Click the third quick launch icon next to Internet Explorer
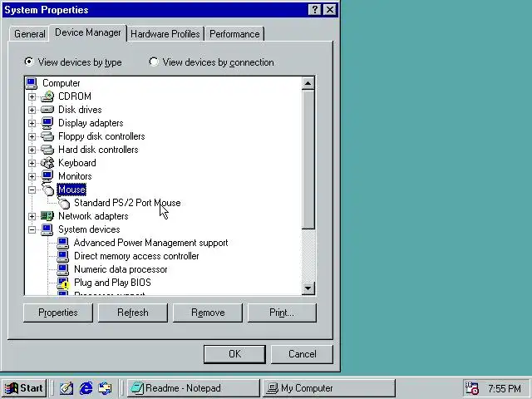 pyautogui.click(x=106, y=388)
